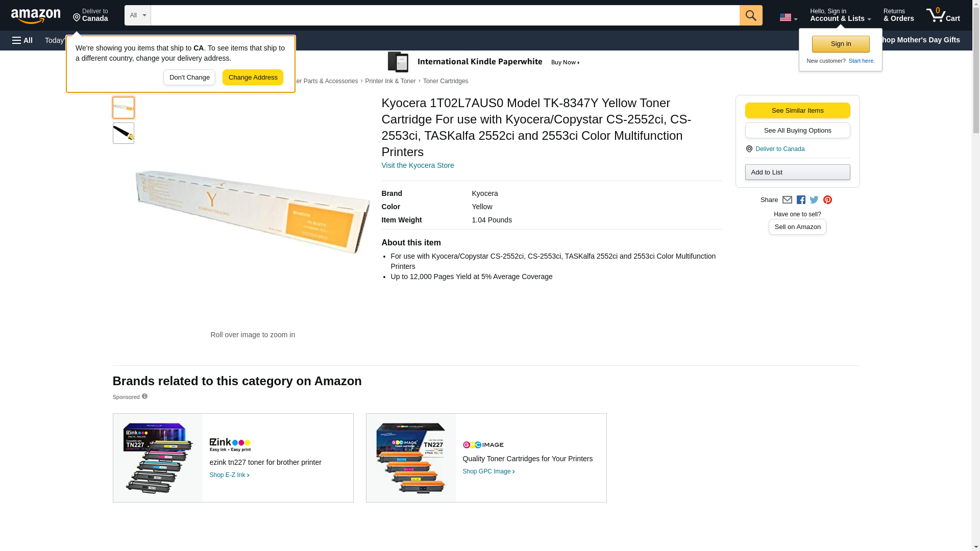Visit the Kyocera Store link

(x=418, y=165)
